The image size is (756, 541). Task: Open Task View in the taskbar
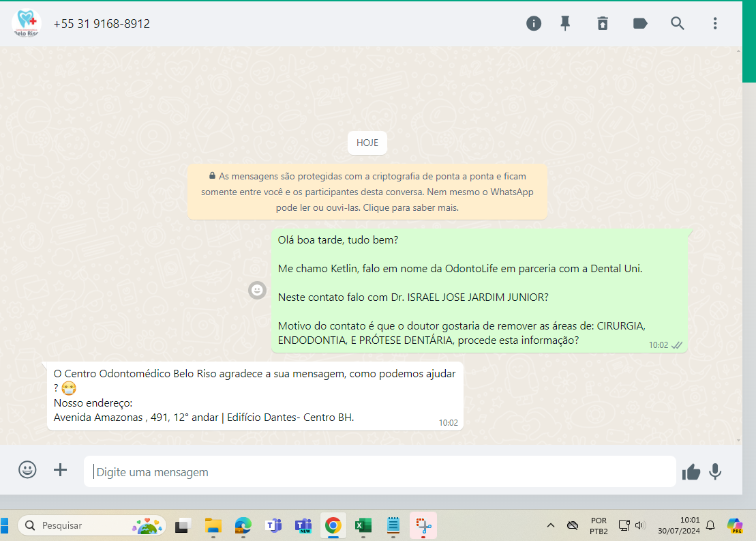183,525
